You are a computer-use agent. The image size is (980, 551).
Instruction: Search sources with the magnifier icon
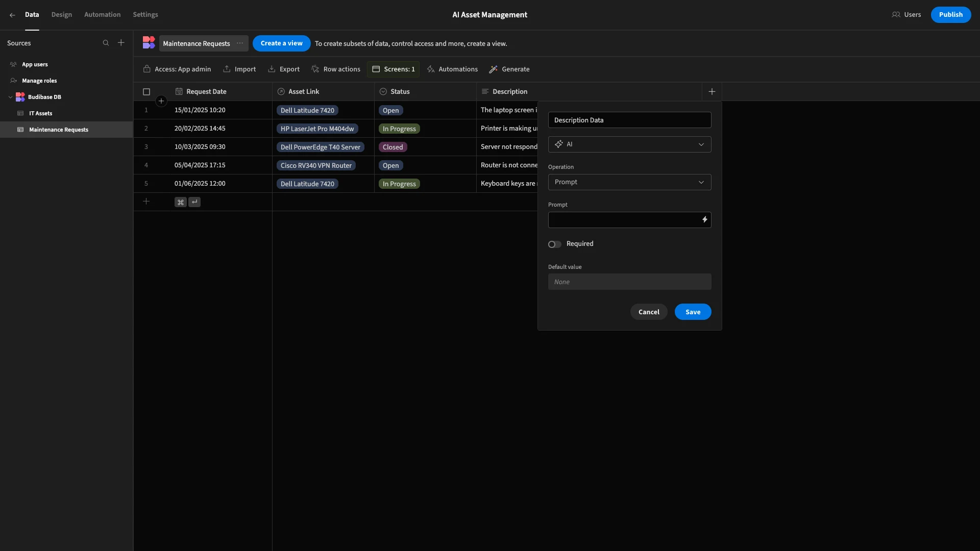tap(106, 43)
